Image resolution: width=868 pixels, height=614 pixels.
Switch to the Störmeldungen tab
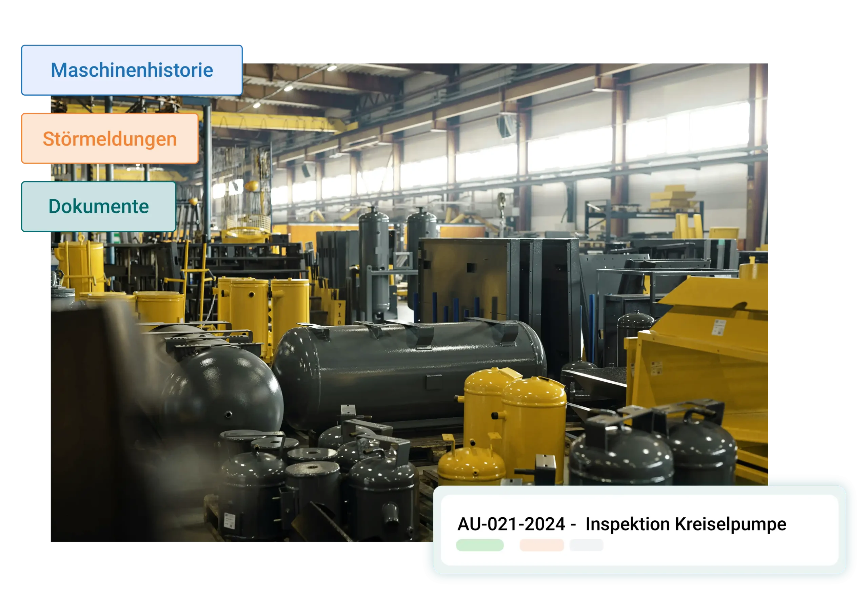point(110,139)
